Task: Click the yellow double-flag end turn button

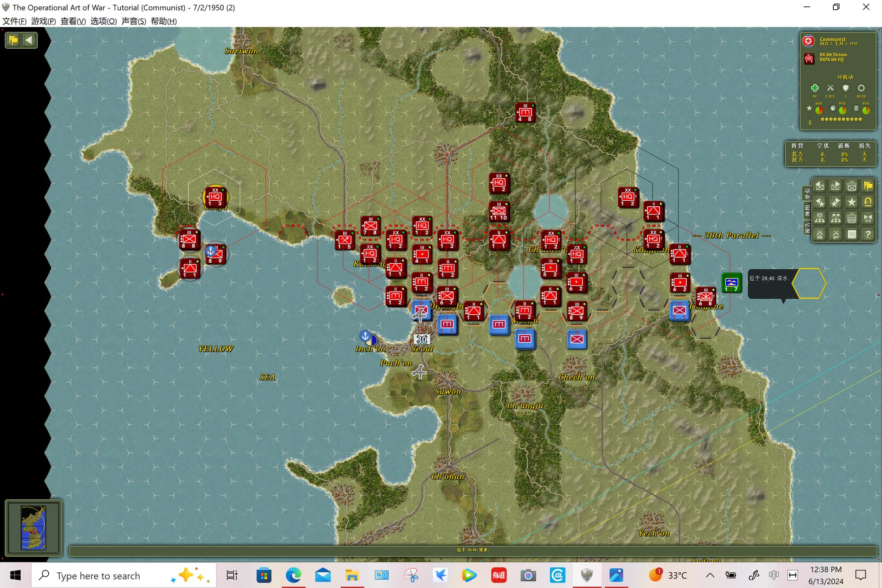Action: [868, 186]
